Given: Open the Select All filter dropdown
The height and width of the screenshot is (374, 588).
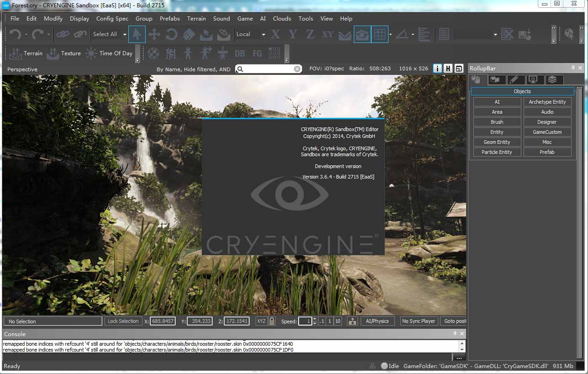Looking at the screenshot, I should 110,34.
